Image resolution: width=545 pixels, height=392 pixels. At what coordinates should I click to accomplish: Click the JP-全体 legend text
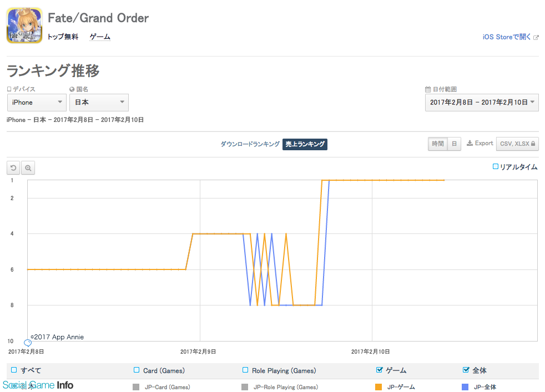point(485,387)
